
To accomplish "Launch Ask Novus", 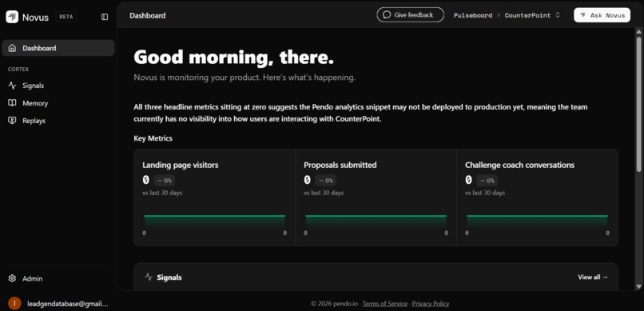I will pos(602,15).
